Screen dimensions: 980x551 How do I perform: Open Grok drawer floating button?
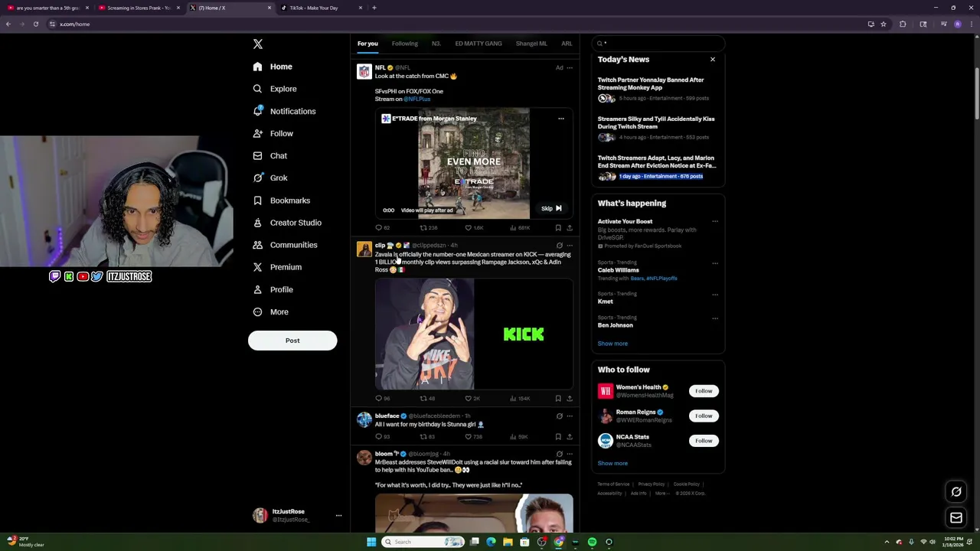point(956,492)
